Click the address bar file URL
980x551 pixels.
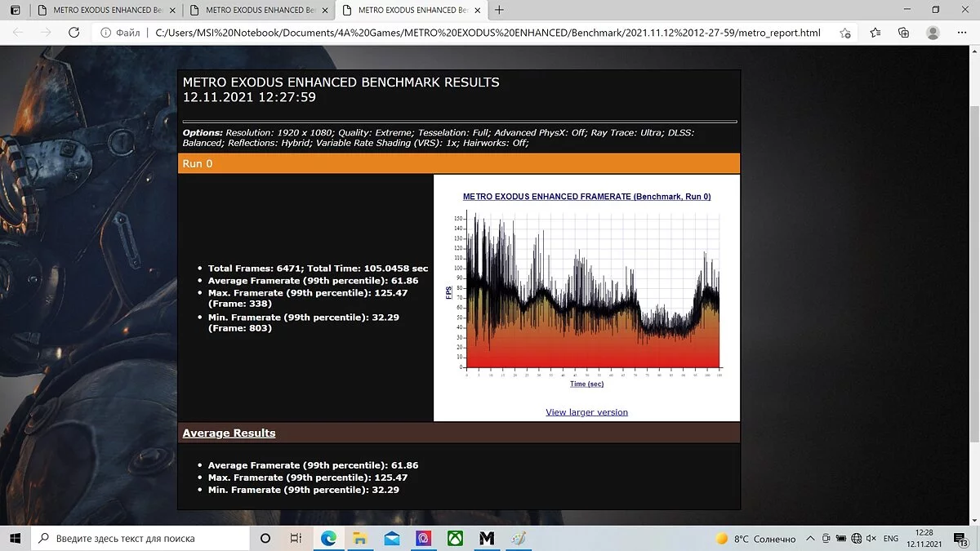click(x=488, y=33)
